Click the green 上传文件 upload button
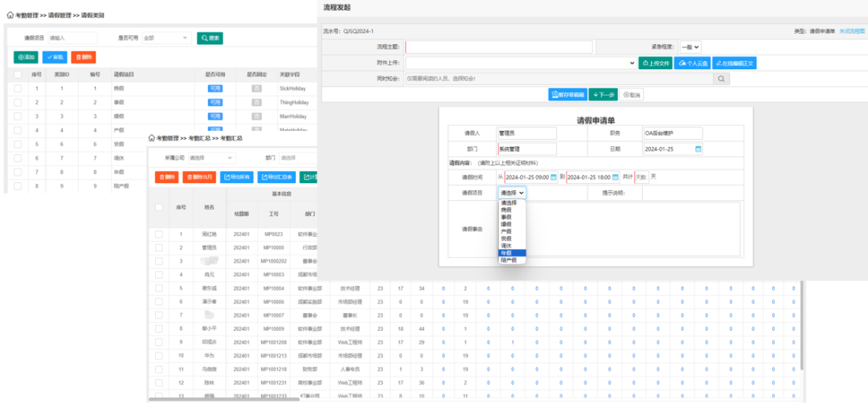868x408 pixels. coord(655,63)
